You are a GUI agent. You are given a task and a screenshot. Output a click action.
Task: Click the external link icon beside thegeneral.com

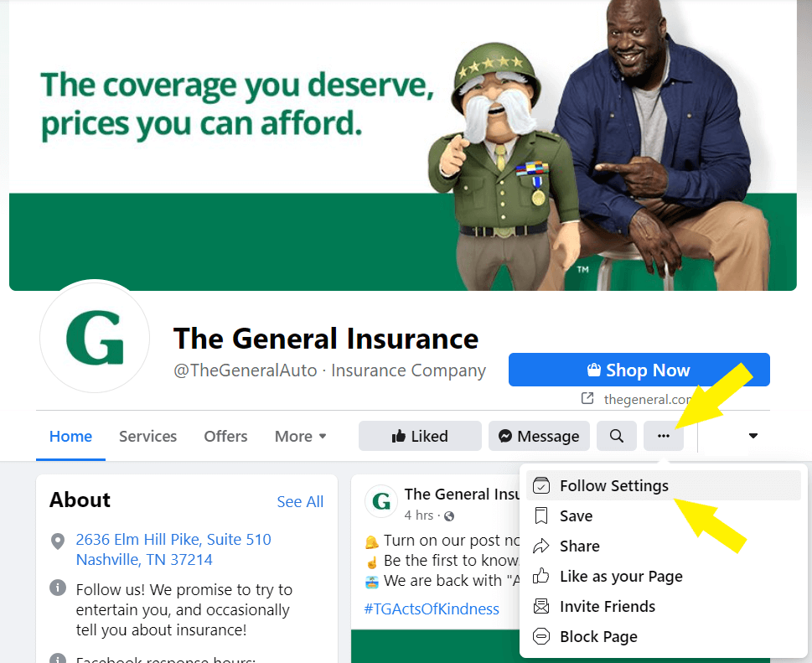coord(587,398)
